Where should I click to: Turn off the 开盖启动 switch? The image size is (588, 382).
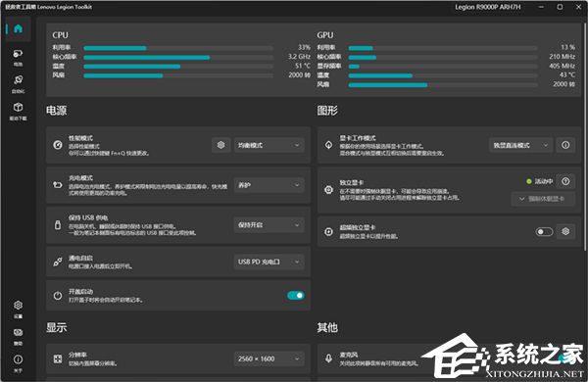pos(296,296)
